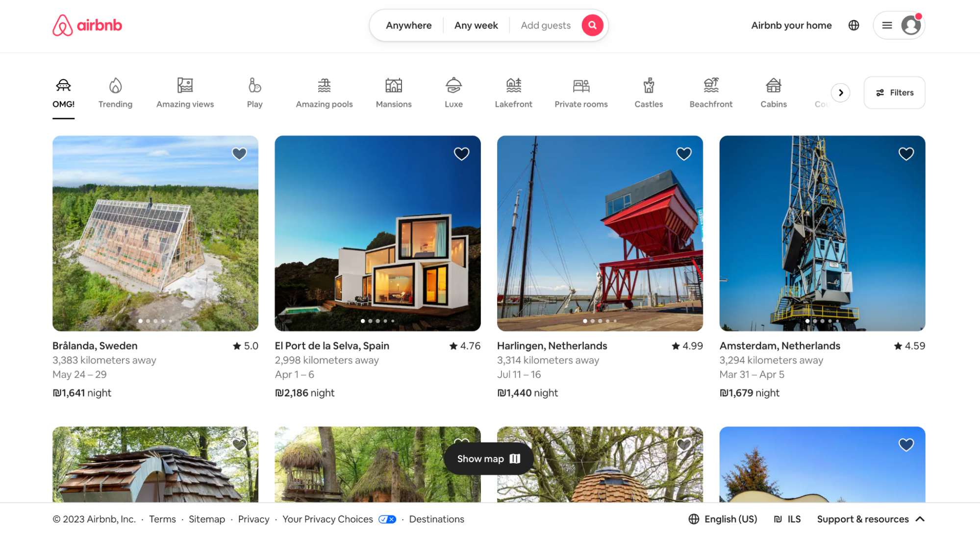Heart the Amsterdam crane listing

pyautogui.click(x=906, y=153)
